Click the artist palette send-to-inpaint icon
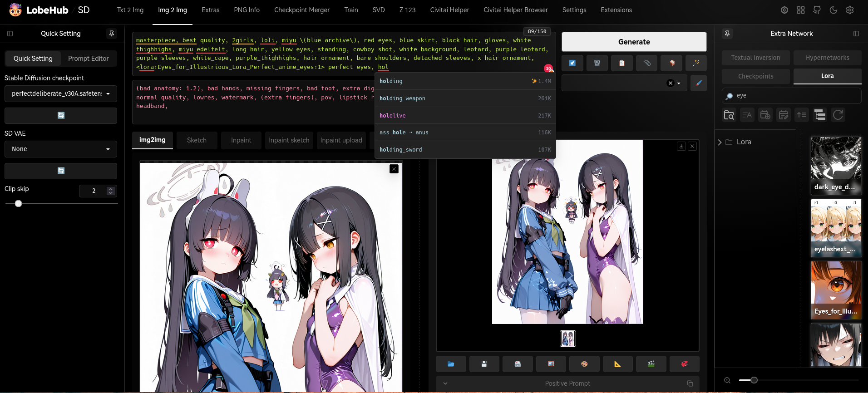 584,364
